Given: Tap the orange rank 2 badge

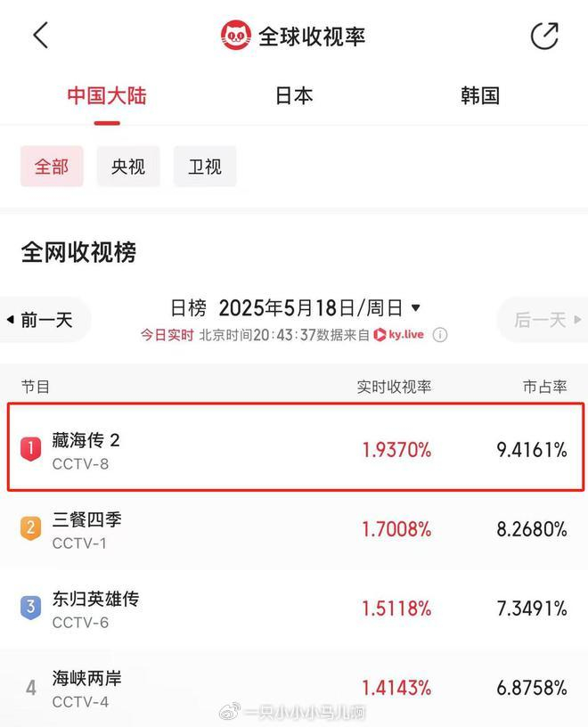Looking at the screenshot, I should [30, 529].
